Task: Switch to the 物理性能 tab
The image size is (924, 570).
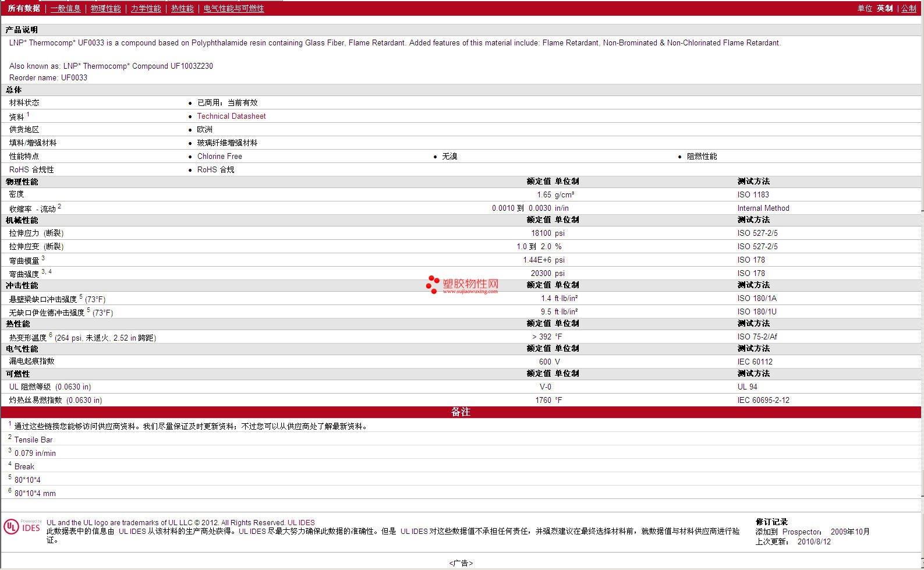Action: point(106,8)
